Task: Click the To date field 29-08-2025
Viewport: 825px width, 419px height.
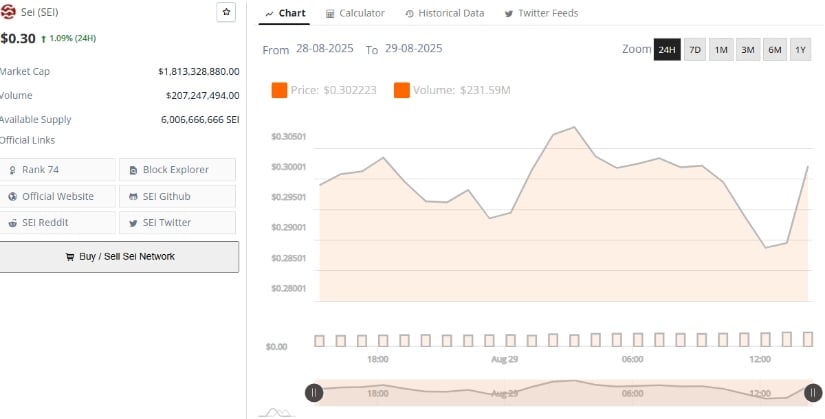Action: [x=414, y=48]
